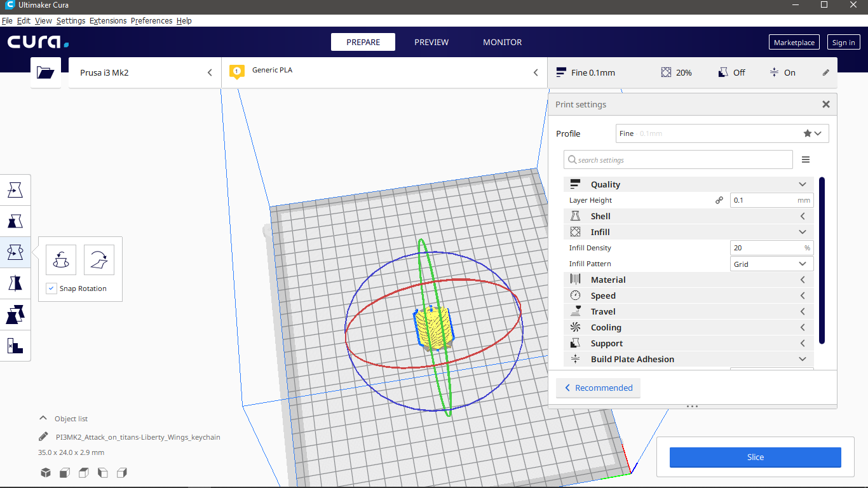Viewport: 868px width, 488px height.
Task: Toggle the Snap Rotation checkbox
Action: click(52, 288)
